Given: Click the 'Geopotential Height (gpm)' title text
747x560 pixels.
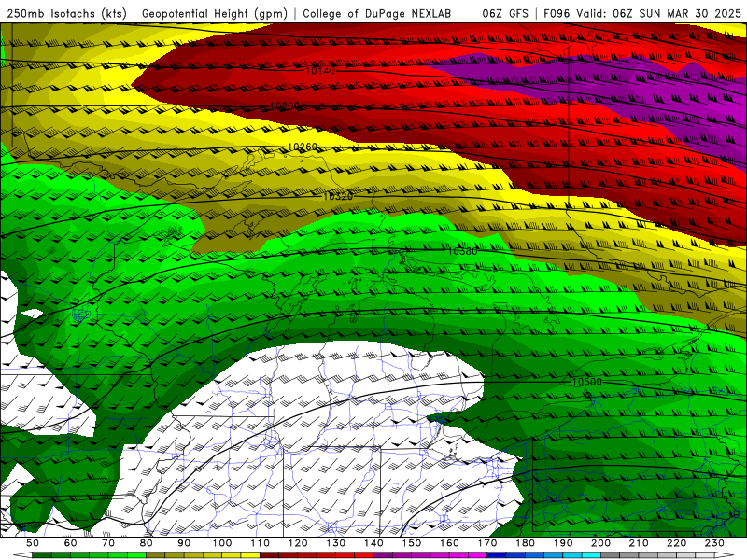Looking at the screenshot, I should pyautogui.click(x=215, y=14).
